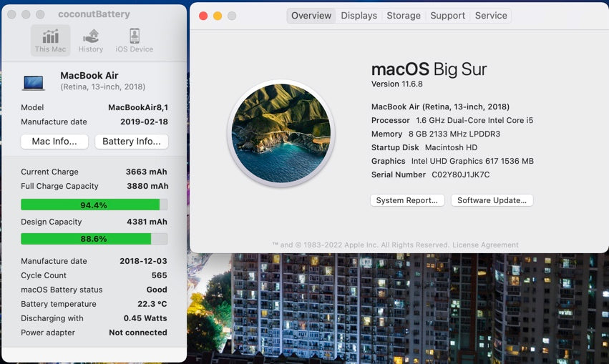Open the iOS Device toolbar icon
The height and width of the screenshot is (364, 609).
point(135,40)
